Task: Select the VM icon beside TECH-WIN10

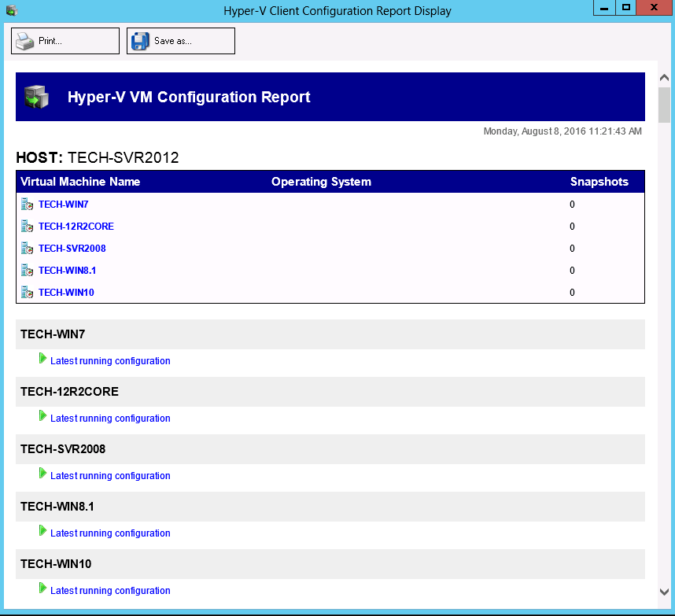Action: (x=28, y=292)
